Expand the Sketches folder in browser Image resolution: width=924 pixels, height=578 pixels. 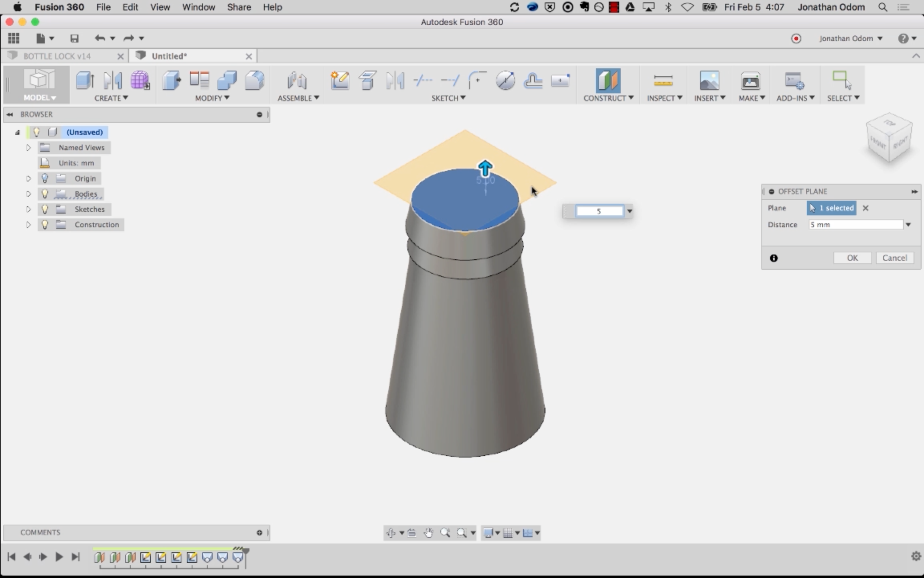(x=28, y=209)
